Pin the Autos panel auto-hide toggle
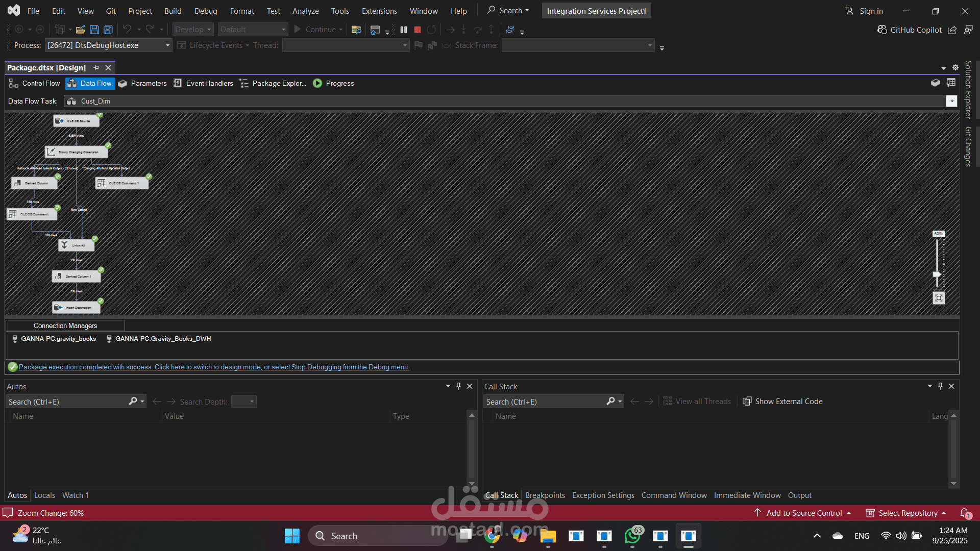This screenshot has width=980, height=551. click(x=458, y=386)
